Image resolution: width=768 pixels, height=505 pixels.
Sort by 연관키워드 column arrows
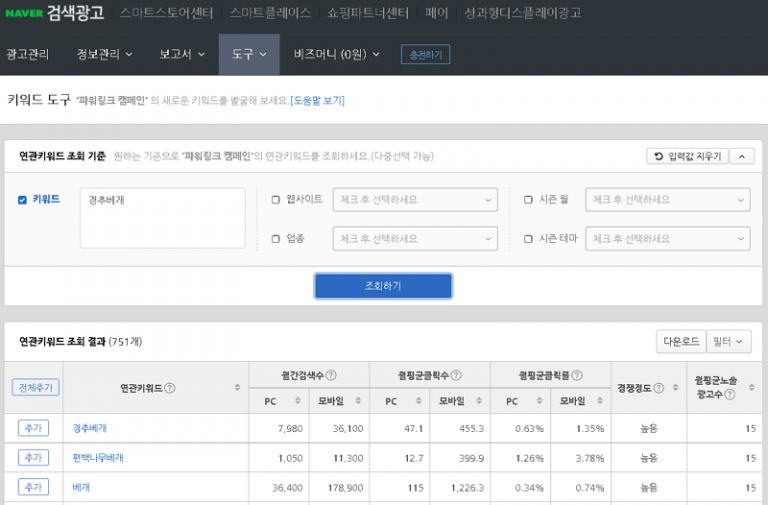(237, 388)
